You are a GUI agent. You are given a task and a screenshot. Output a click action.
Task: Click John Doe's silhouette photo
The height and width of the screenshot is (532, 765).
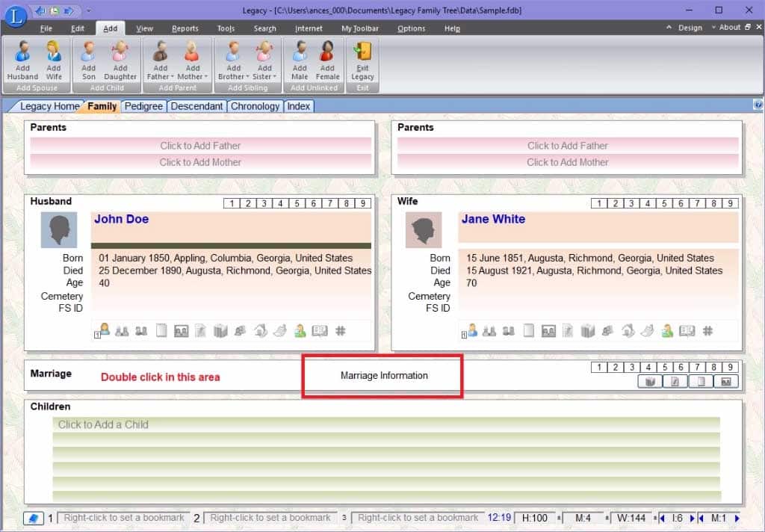pos(59,229)
